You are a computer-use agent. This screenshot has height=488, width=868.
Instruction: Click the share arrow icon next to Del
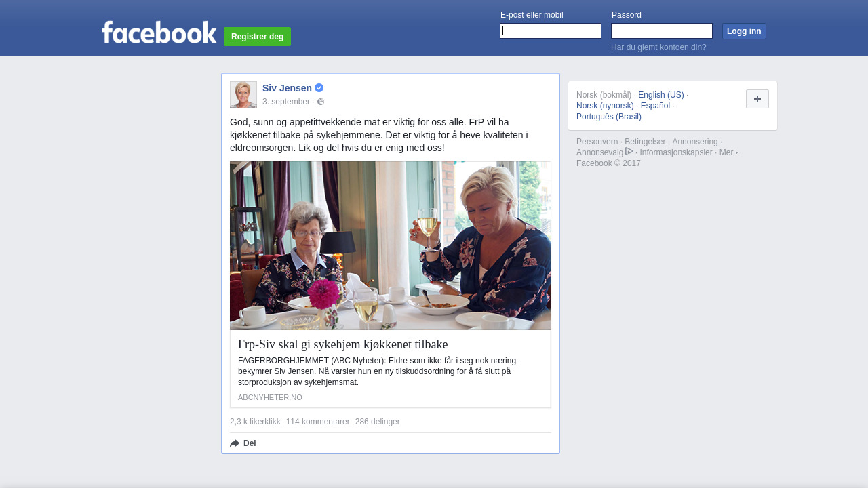[x=235, y=443]
